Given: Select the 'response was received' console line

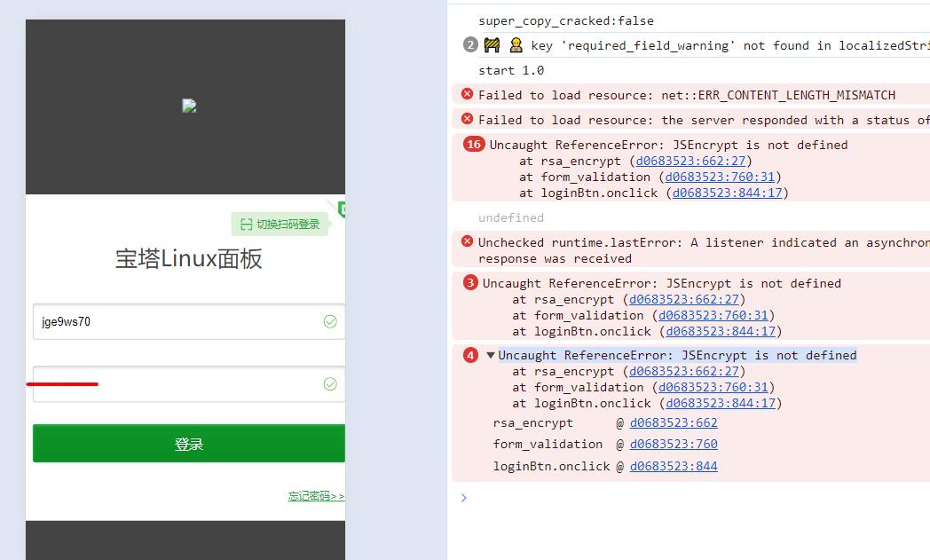Looking at the screenshot, I should pos(556,258).
